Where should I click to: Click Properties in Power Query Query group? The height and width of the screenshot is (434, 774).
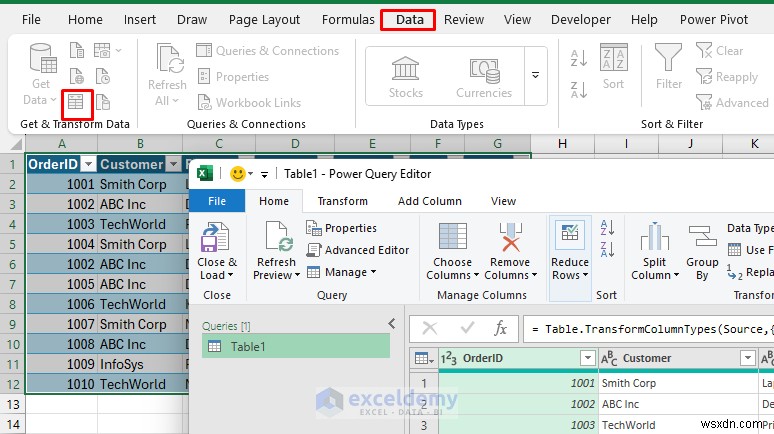[341, 228]
